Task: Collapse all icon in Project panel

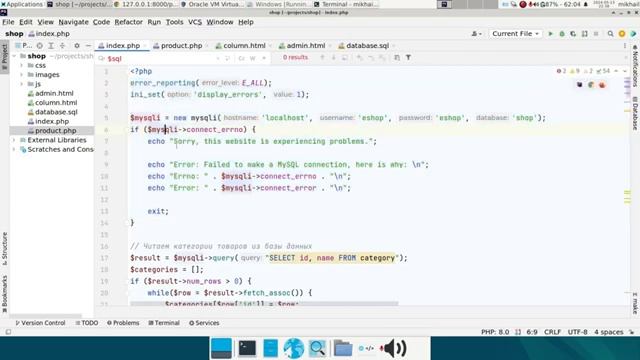Action: (62, 46)
